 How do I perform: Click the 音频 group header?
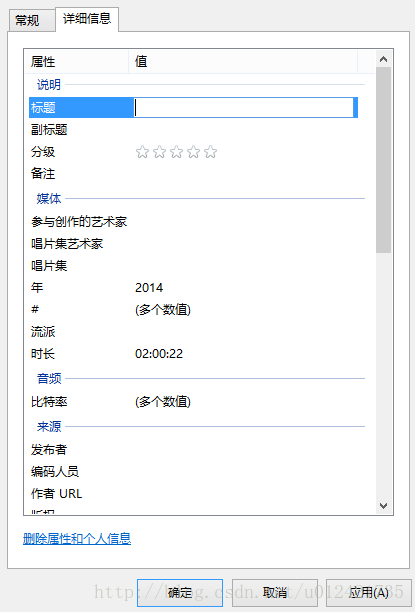(49, 378)
